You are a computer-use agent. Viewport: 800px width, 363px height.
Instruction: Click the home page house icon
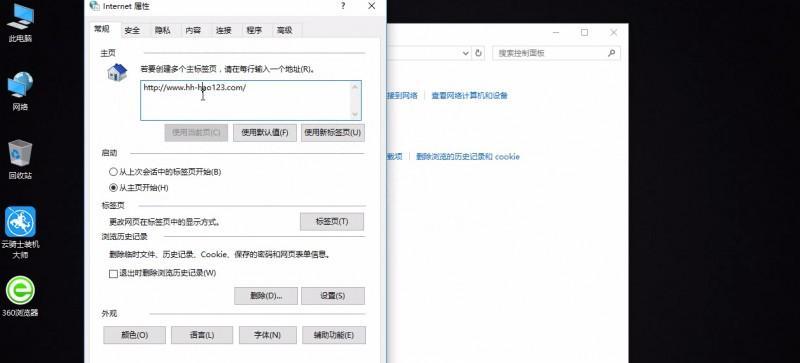point(117,72)
